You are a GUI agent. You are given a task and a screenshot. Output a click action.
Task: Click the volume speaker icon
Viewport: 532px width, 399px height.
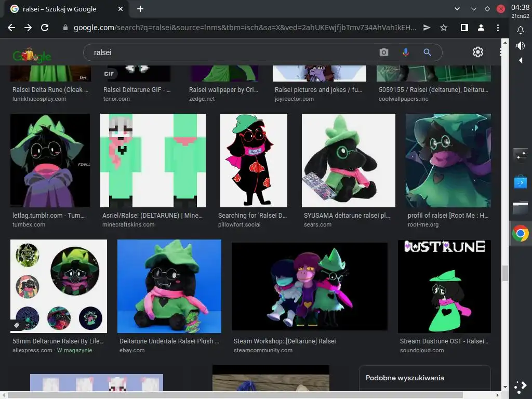point(521,46)
